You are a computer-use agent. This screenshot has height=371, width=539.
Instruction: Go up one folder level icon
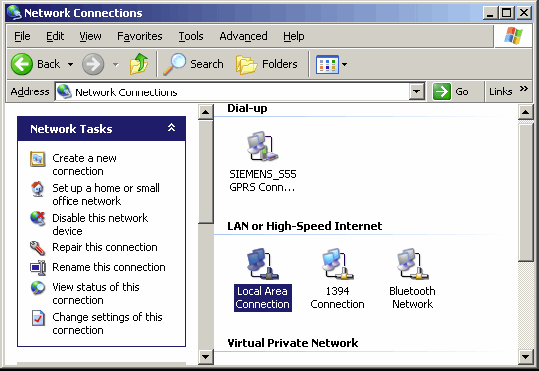(139, 64)
